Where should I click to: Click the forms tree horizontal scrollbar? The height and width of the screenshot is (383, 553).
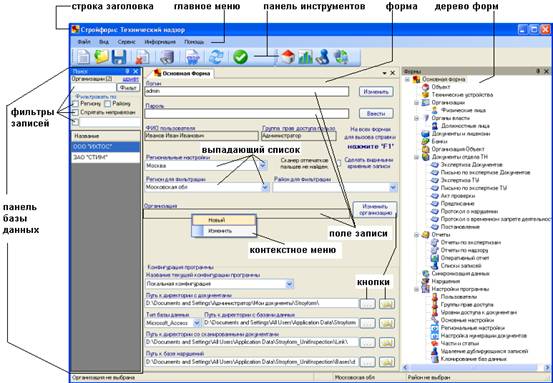(477, 367)
